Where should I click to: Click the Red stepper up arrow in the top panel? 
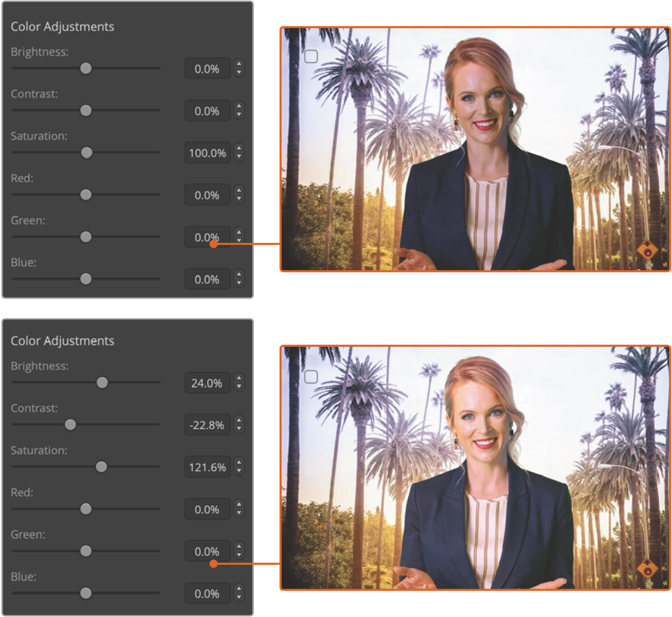tap(239, 190)
